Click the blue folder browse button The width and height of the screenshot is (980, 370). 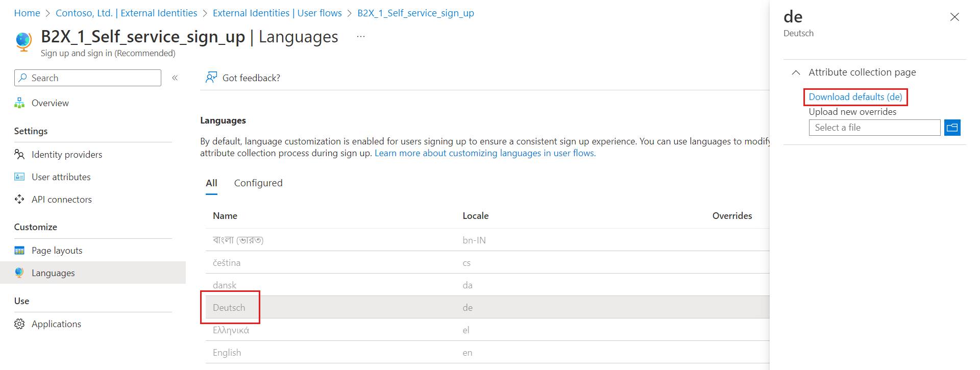click(x=952, y=128)
